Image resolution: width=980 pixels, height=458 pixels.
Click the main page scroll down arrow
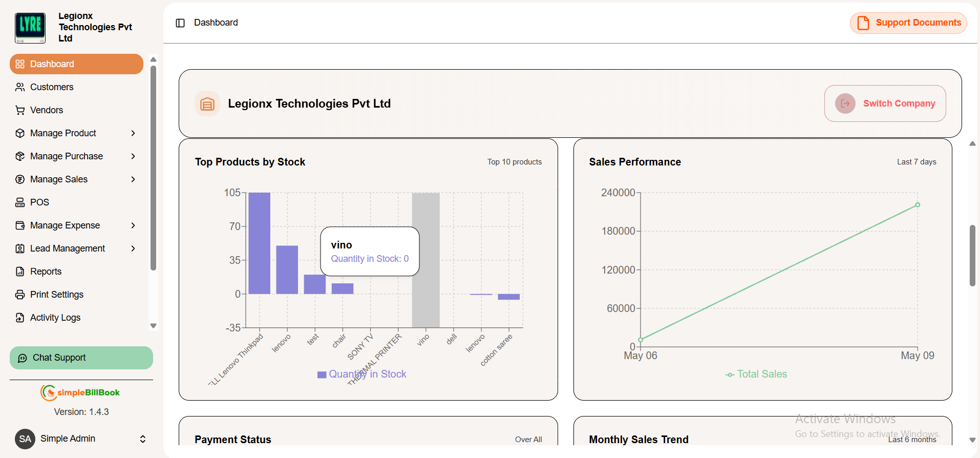(x=972, y=440)
